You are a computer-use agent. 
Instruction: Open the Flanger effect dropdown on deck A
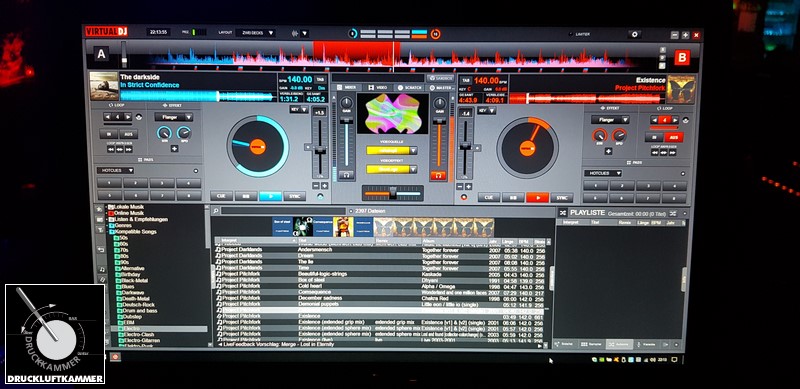pyautogui.click(x=173, y=117)
